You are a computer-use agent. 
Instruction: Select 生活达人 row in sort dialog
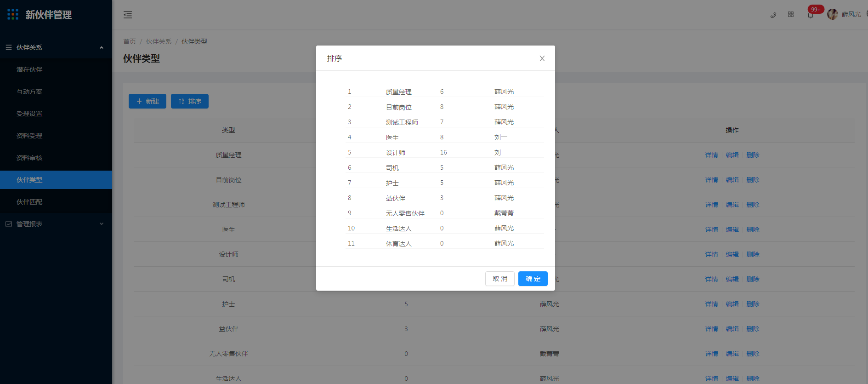point(445,228)
